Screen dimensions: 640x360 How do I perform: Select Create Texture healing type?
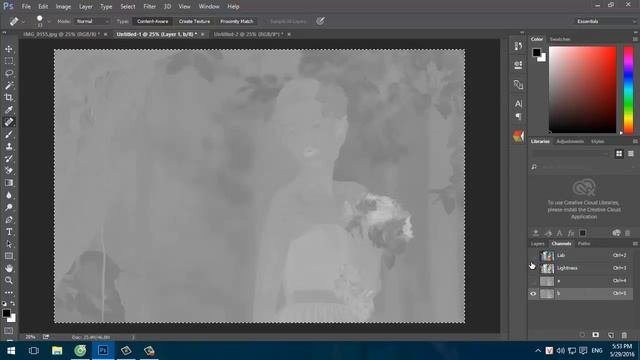click(194, 21)
